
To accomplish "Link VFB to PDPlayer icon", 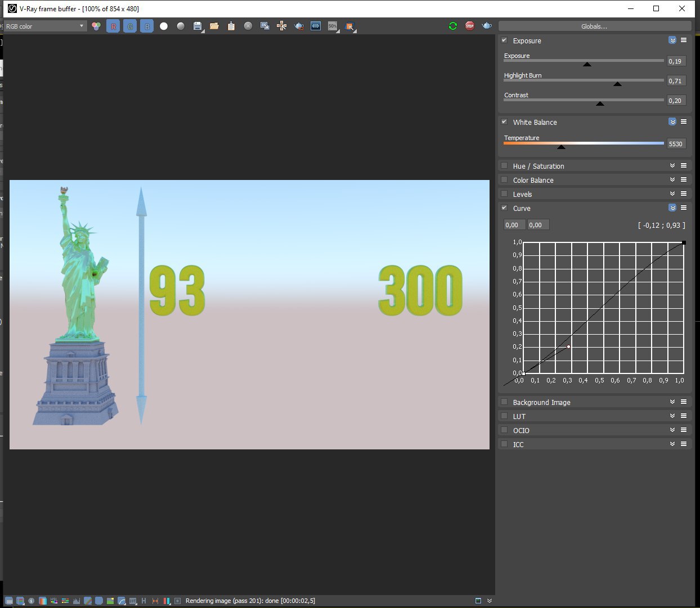I will (316, 26).
